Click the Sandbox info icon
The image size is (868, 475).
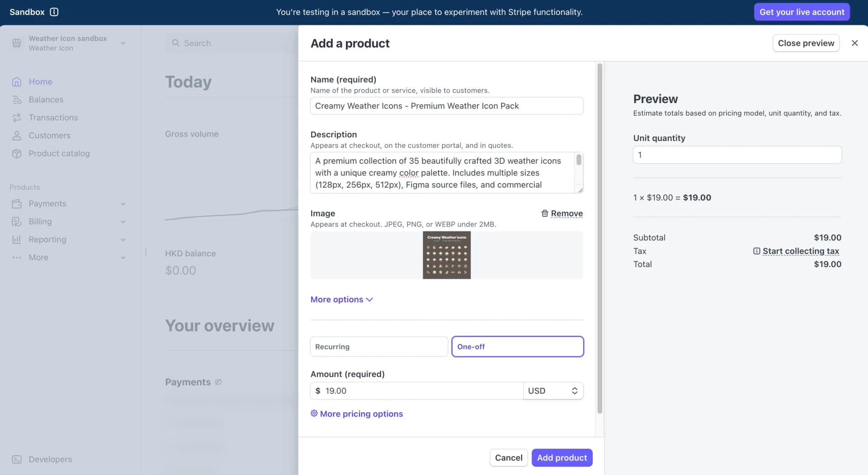click(54, 12)
